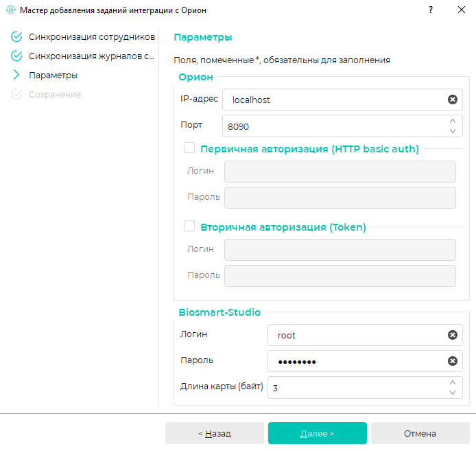The height and width of the screenshot is (451, 476).
Task: Clear the IP-адрес field with its X icon
Action: [x=452, y=100]
